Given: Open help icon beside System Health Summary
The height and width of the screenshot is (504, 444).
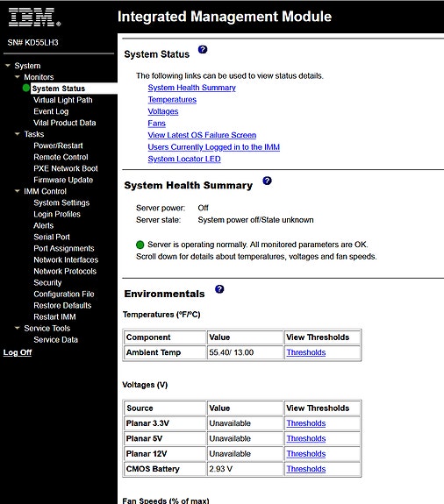Looking at the screenshot, I should [267, 181].
